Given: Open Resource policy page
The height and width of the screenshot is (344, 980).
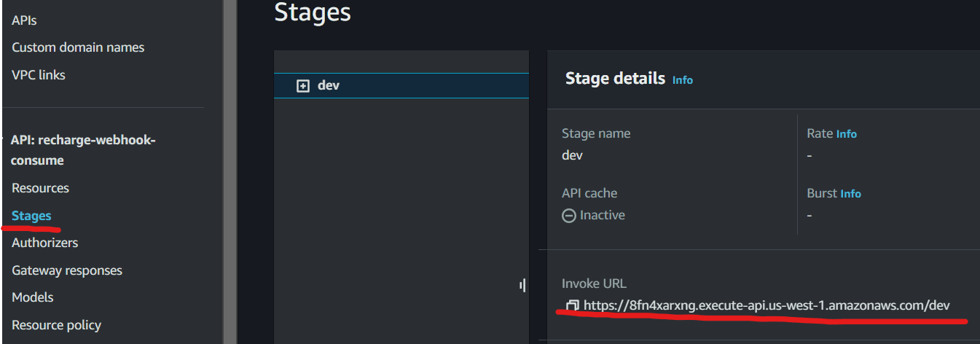Looking at the screenshot, I should pos(56,325).
